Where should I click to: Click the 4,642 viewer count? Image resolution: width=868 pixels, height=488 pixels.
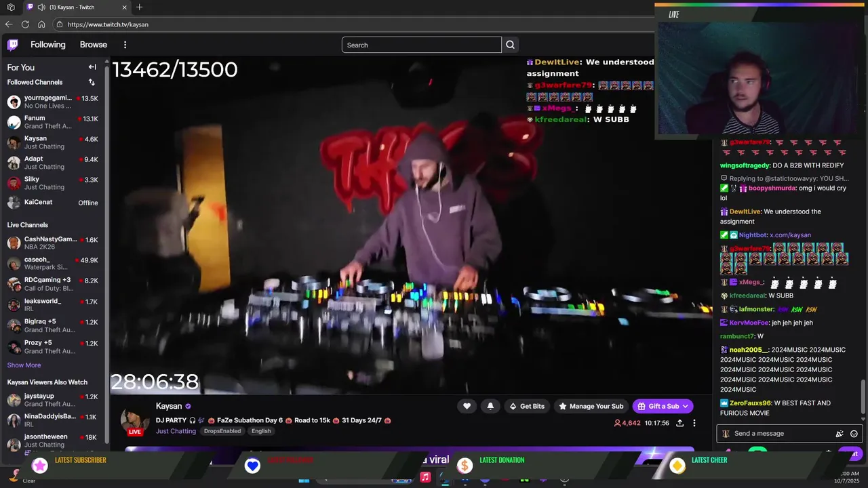[x=627, y=423]
